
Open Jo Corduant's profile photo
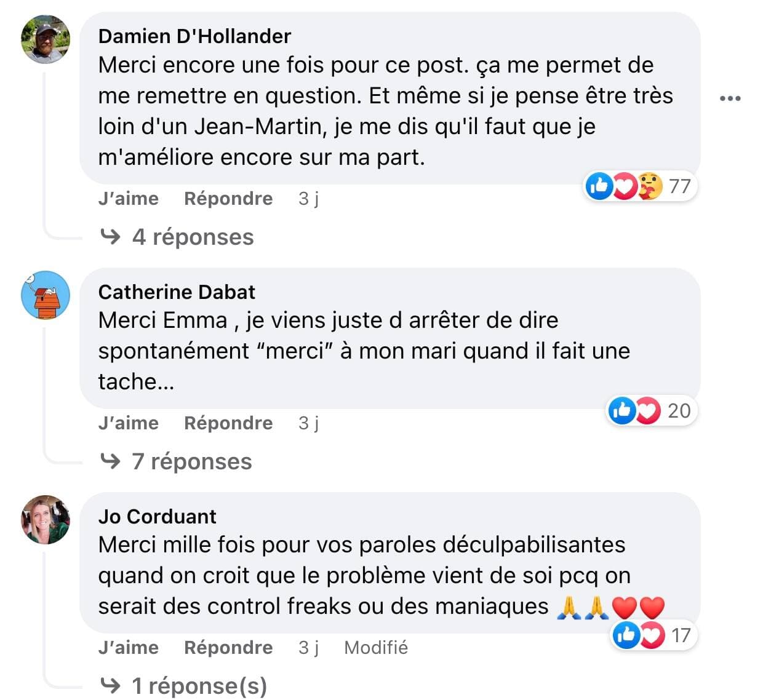point(46,520)
